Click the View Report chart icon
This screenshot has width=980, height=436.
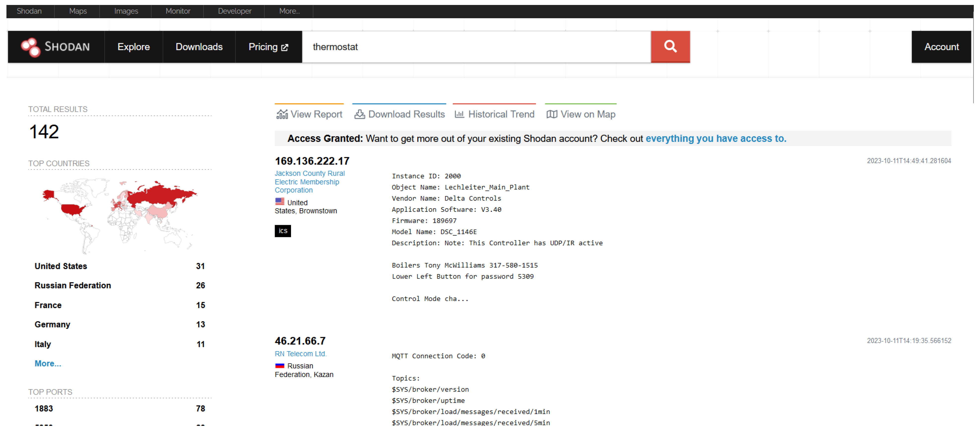[x=282, y=114]
